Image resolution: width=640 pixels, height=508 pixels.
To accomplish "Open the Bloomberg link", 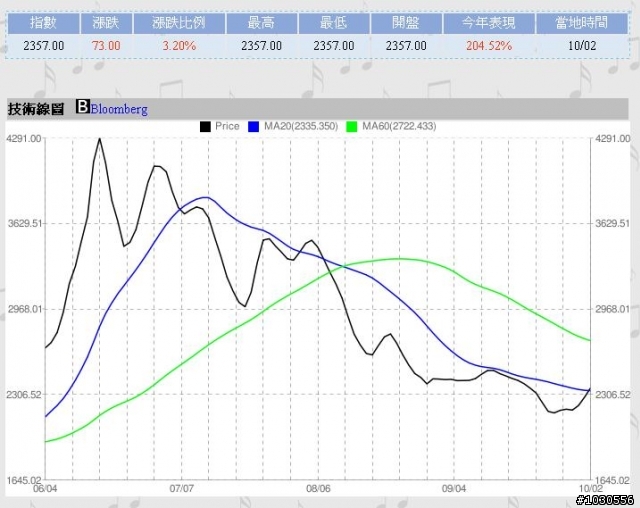I will 119,109.
